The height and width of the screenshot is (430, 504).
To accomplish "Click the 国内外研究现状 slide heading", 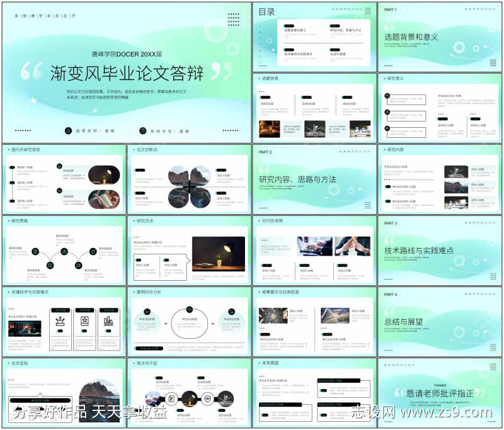I will (26, 150).
